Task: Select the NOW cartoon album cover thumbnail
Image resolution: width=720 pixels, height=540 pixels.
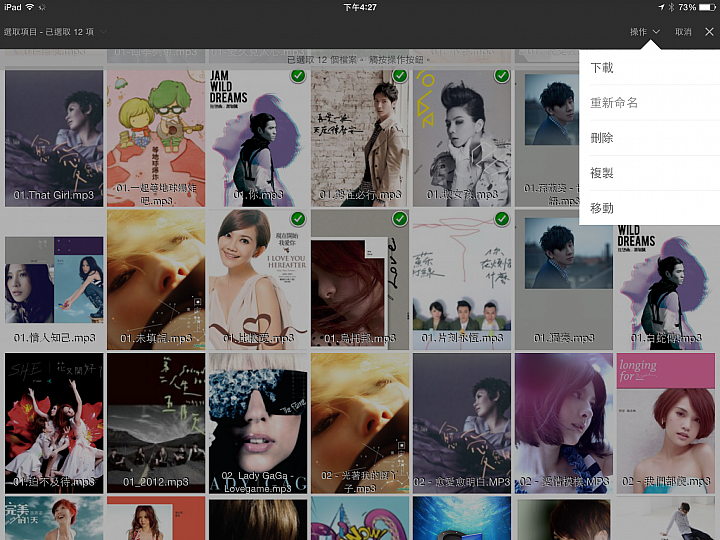Action: 360,518
